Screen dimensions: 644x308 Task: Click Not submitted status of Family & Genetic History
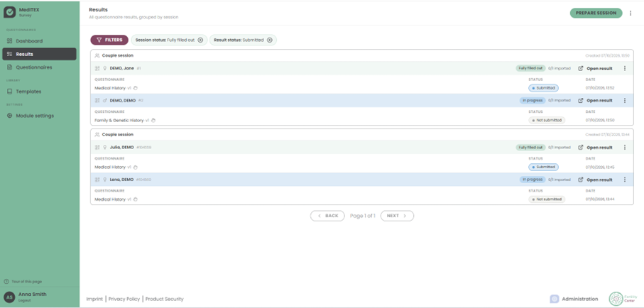click(x=547, y=121)
